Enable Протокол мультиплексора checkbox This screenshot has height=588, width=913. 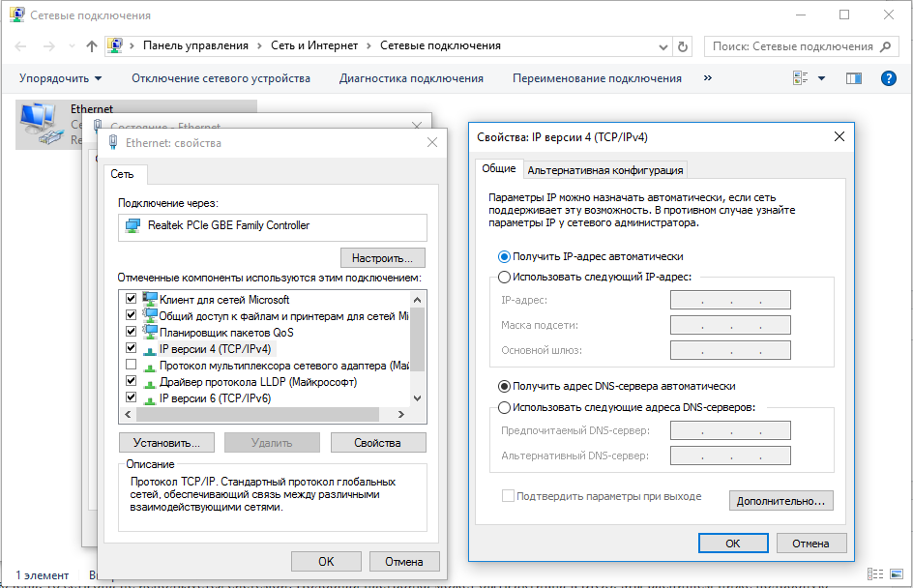pos(131,365)
